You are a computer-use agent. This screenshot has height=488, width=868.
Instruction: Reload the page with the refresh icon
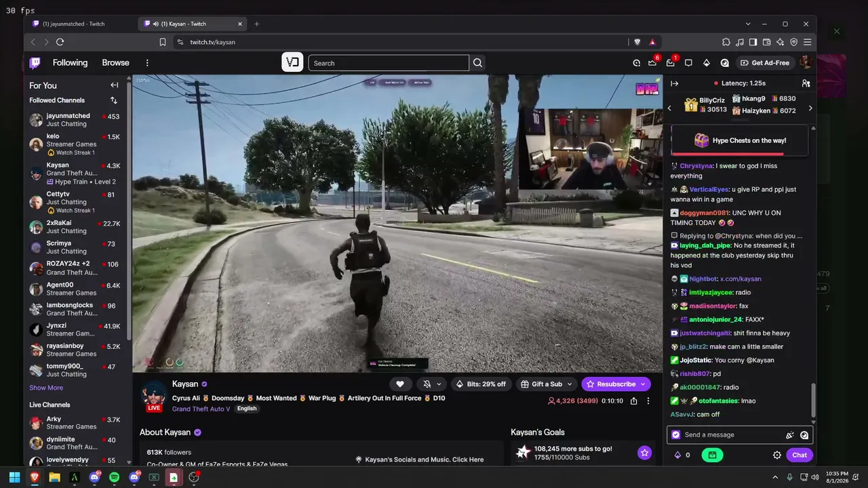coord(60,42)
